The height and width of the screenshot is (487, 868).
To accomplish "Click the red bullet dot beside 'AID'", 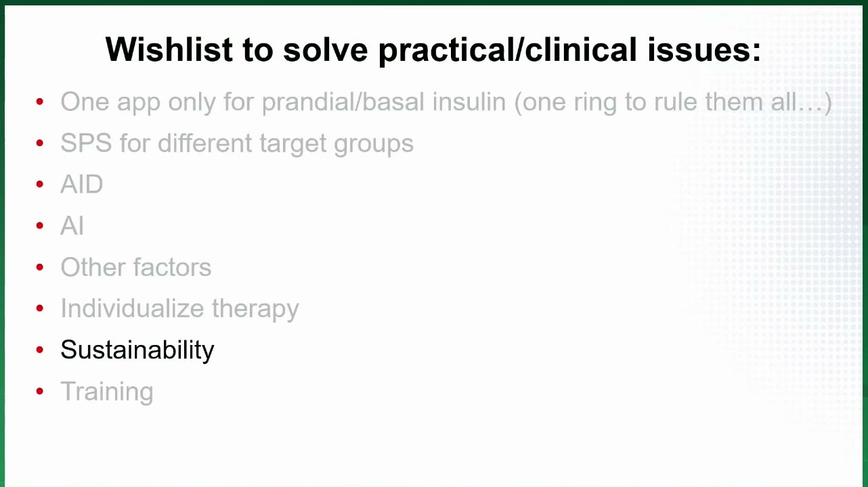I will click(x=40, y=185).
